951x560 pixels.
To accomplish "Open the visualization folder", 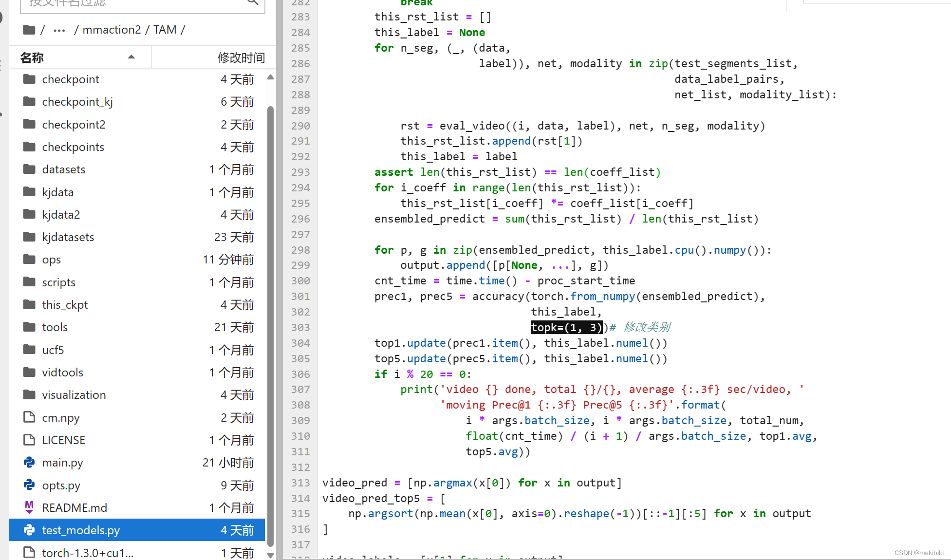I will [x=74, y=395].
